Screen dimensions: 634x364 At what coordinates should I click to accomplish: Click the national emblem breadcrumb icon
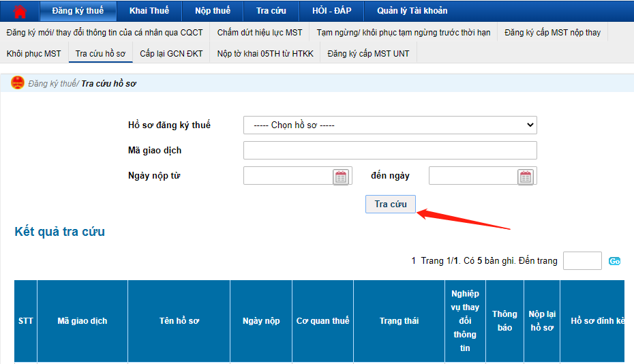point(17,83)
